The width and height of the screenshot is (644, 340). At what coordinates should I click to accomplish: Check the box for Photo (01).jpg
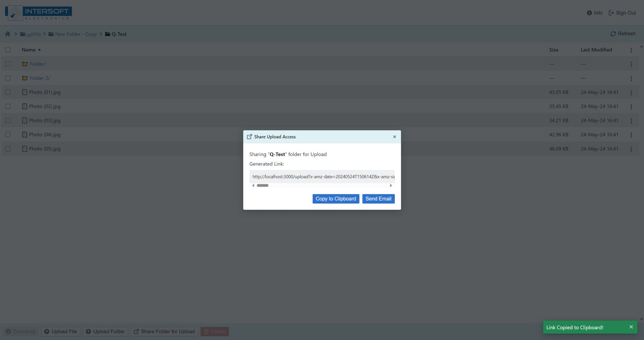(8, 92)
